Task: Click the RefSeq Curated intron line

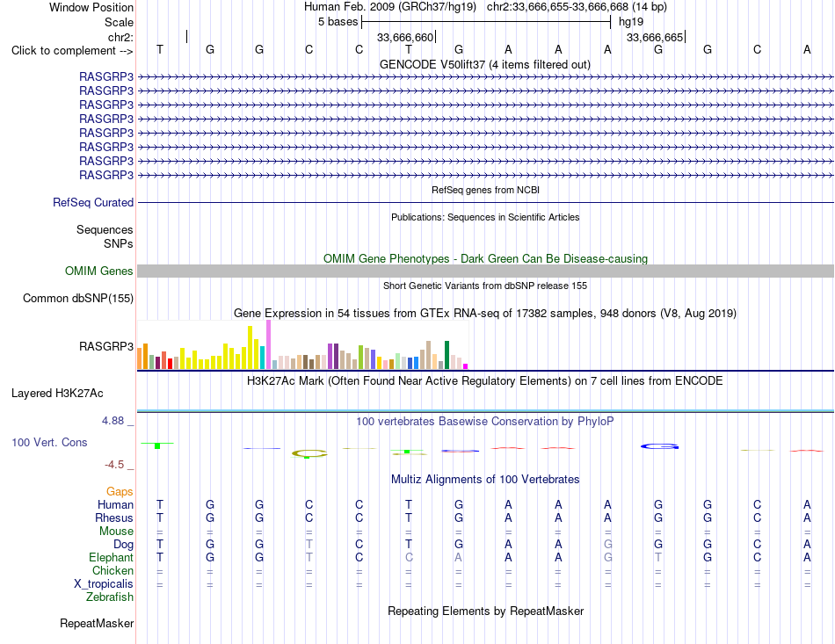Action: coord(485,202)
